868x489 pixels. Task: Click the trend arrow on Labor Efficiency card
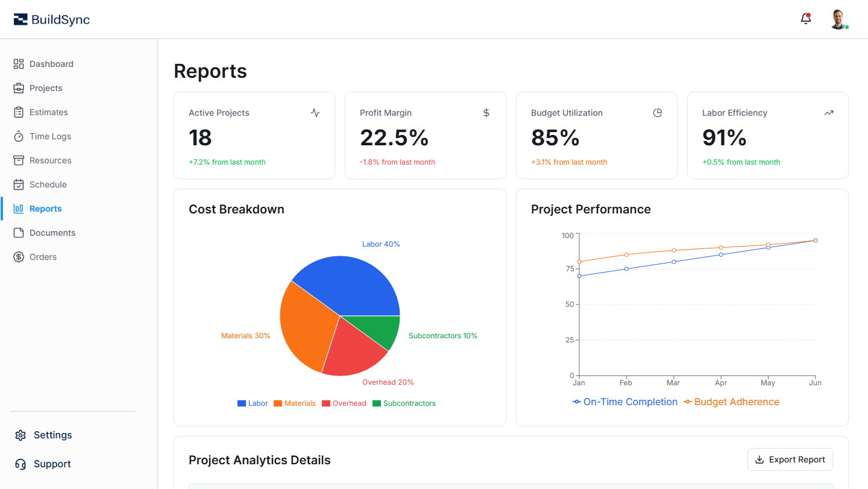click(828, 113)
